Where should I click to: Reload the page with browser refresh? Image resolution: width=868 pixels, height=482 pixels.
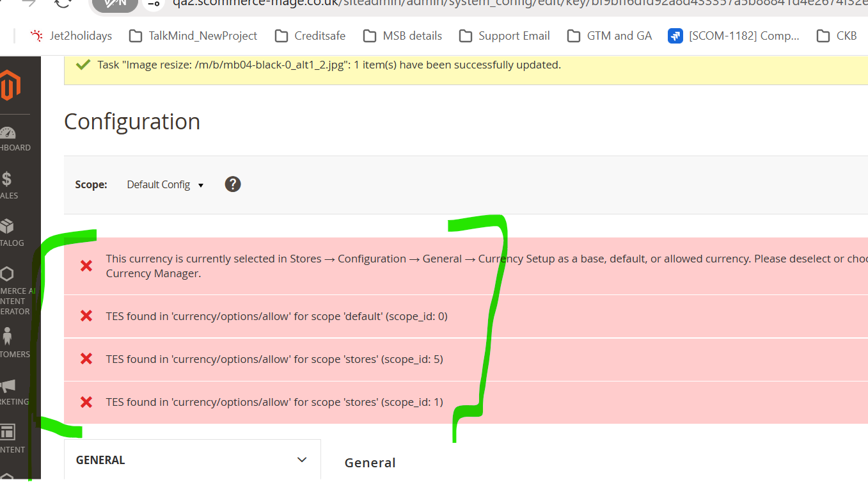[x=63, y=3]
